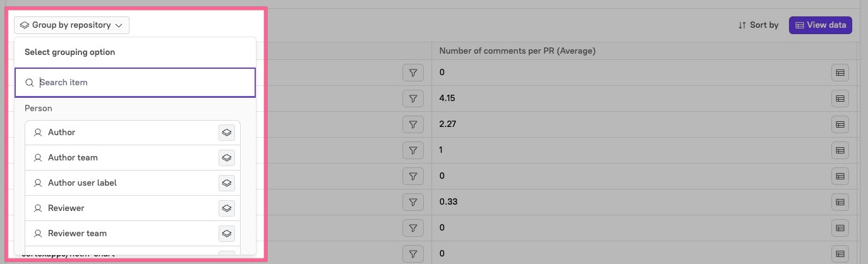
Task: Click the filter icon in the 0.33 row
Action: [x=413, y=202]
